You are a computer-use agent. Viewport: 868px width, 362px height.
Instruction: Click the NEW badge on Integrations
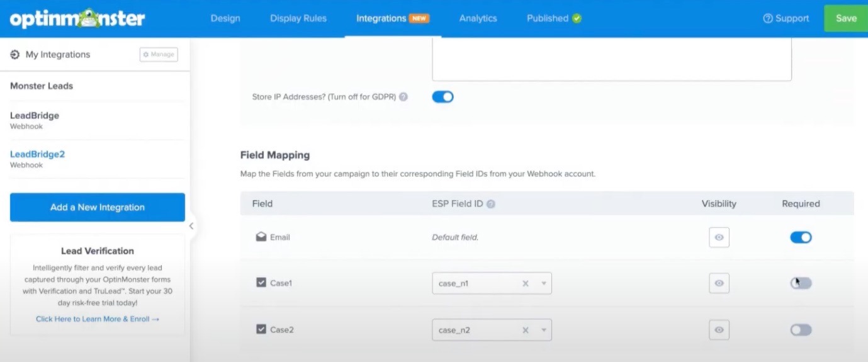tap(419, 18)
